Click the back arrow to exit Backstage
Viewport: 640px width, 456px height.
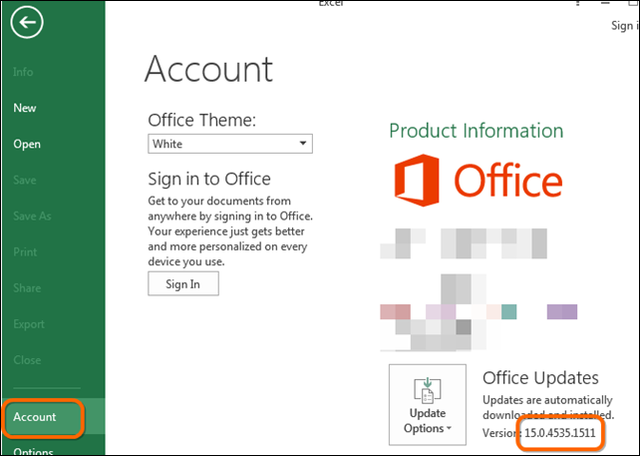27,22
